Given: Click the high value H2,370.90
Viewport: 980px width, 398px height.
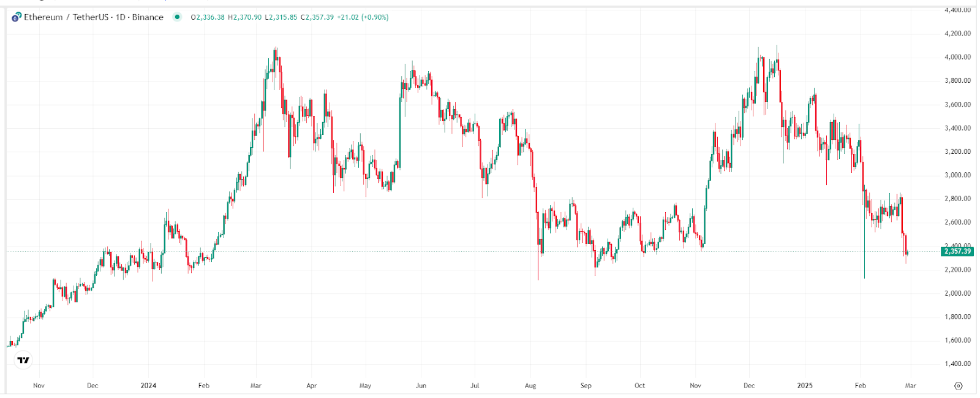Looking at the screenshot, I should coord(245,17).
